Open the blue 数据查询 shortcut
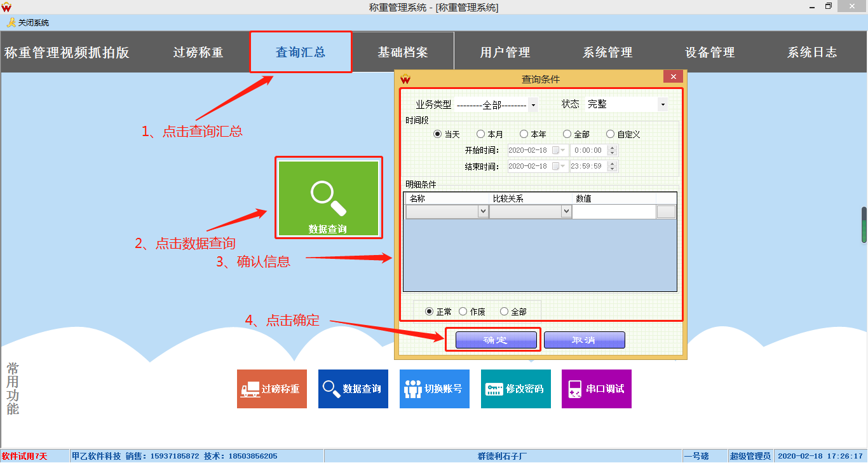The height and width of the screenshot is (463, 868). pyautogui.click(x=353, y=389)
